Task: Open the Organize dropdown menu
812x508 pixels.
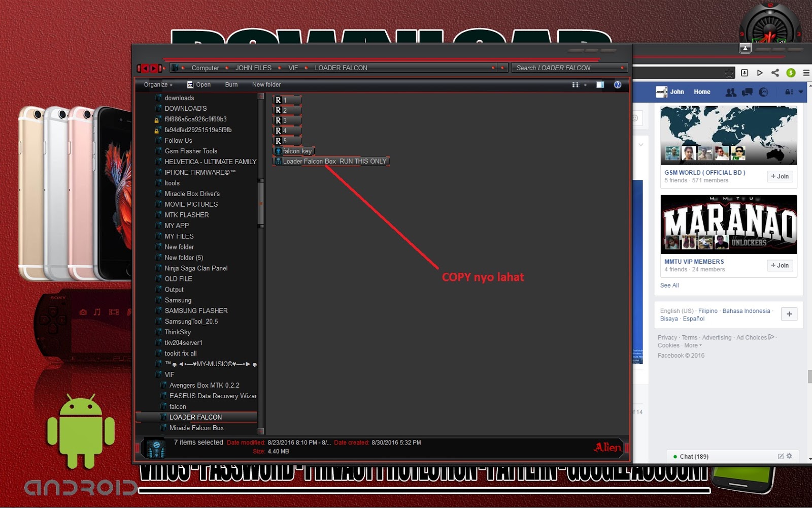Action: tap(158, 85)
